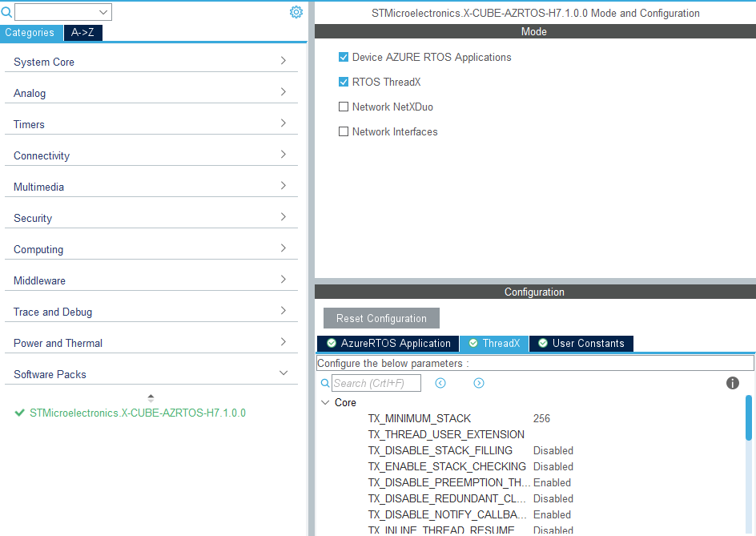Open the AzureRTOS Application tab

tap(388, 344)
